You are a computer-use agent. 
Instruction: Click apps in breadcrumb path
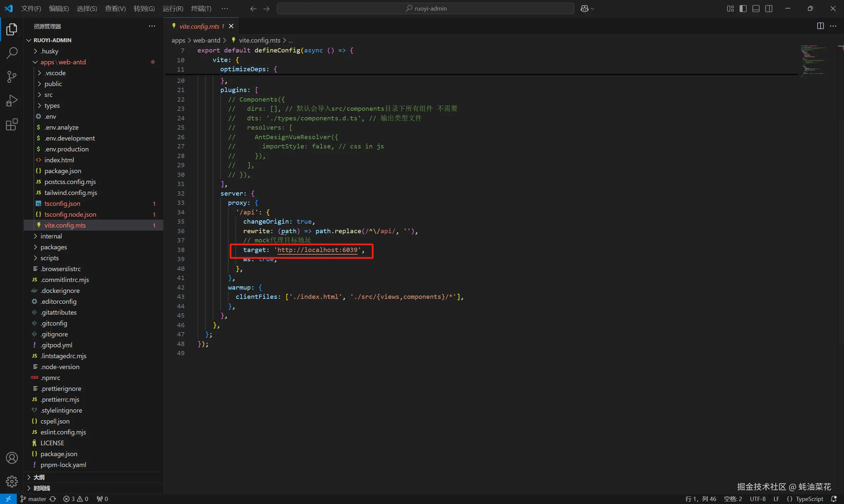tap(178, 40)
